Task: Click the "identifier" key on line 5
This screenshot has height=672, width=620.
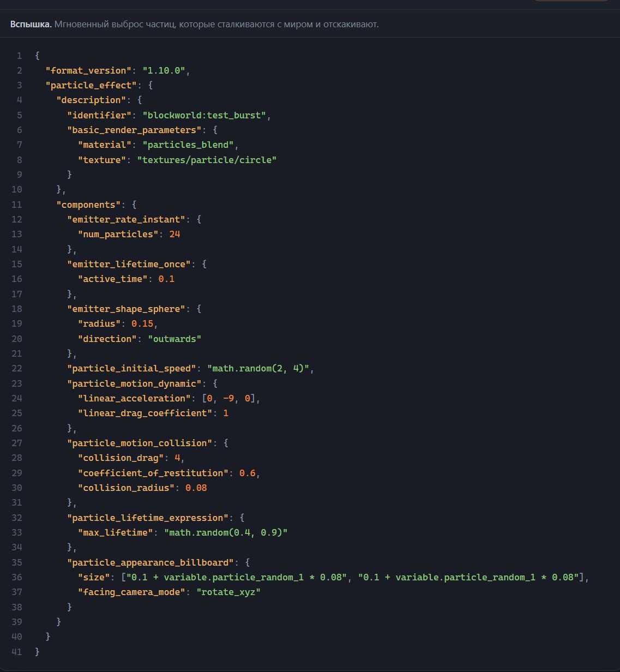Action: click(x=99, y=115)
